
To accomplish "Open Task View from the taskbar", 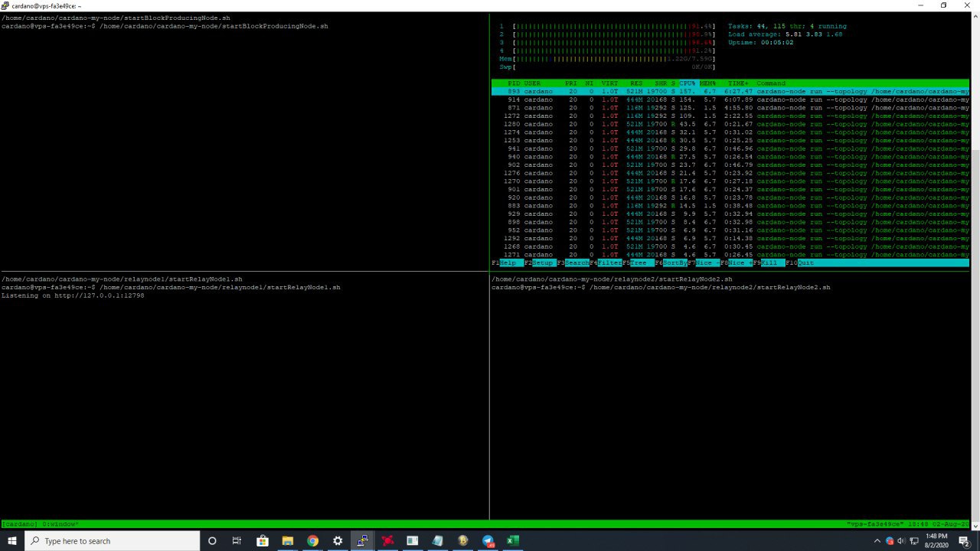I will [x=237, y=540].
